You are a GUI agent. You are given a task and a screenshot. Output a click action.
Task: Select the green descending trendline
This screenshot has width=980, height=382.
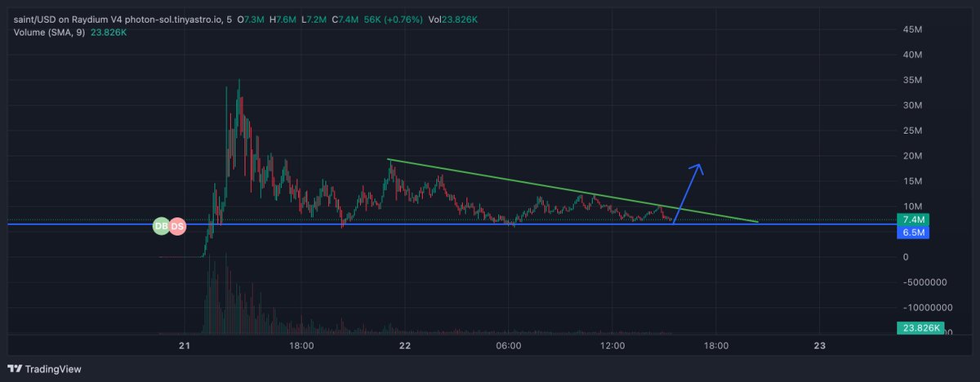(x=572, y=190)
